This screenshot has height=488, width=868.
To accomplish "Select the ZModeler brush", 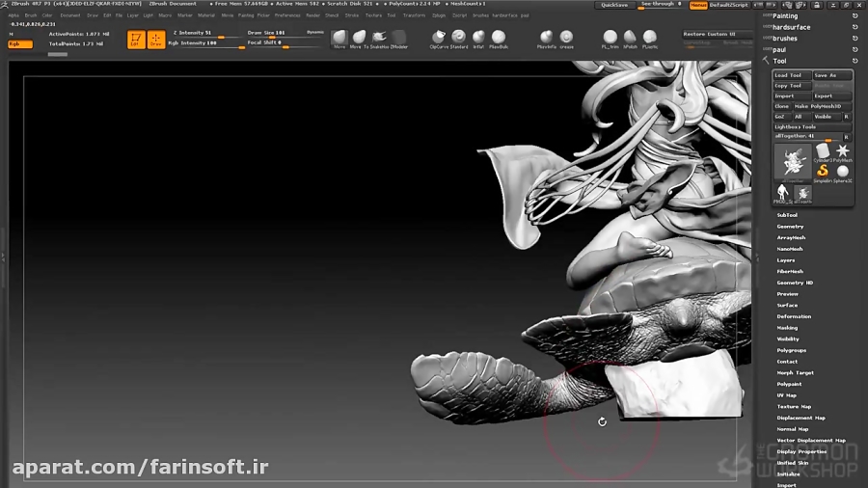I will 398,39.
